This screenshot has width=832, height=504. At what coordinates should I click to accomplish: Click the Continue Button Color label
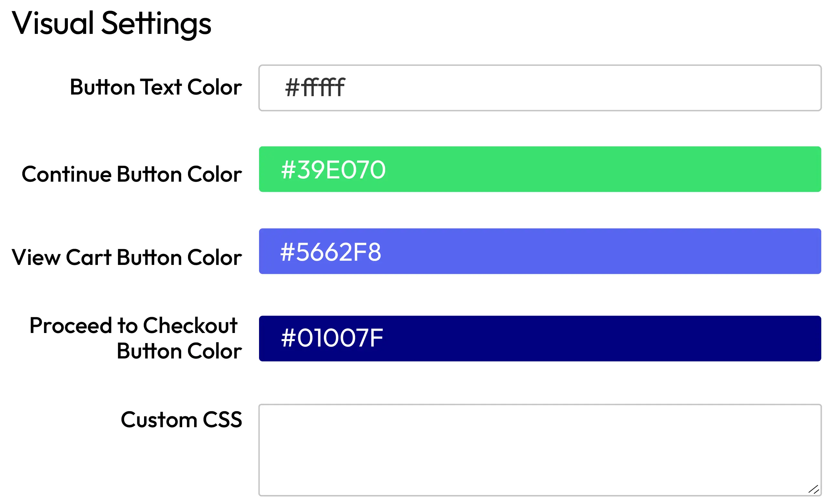132,174
